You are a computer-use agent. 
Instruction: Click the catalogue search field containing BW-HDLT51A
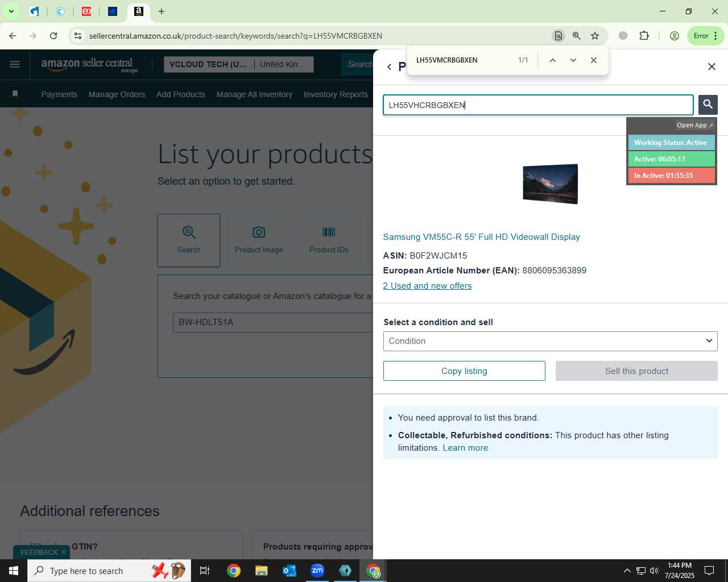[x=273, y=322]
